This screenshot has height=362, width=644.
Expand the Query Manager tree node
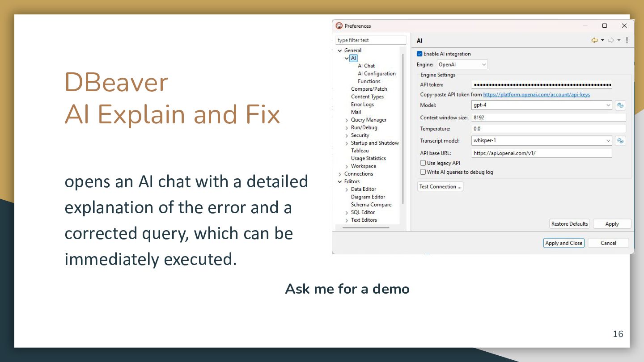(x=347, y=120)
